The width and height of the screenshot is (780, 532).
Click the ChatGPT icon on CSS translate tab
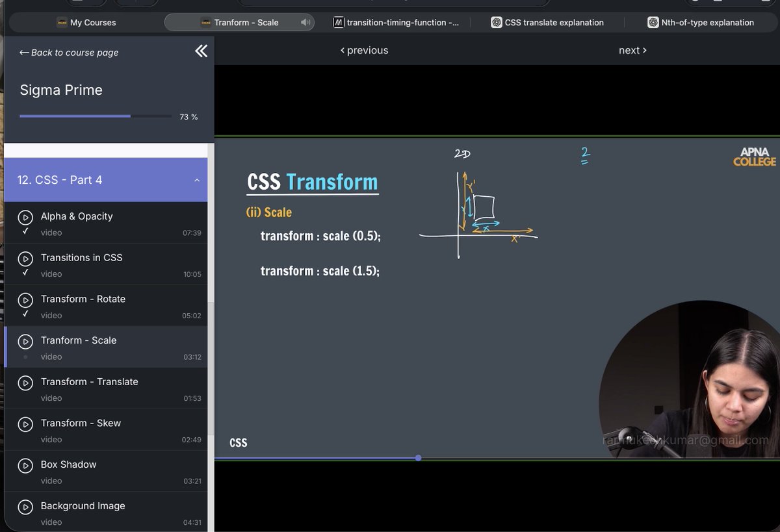click(497, 21)
